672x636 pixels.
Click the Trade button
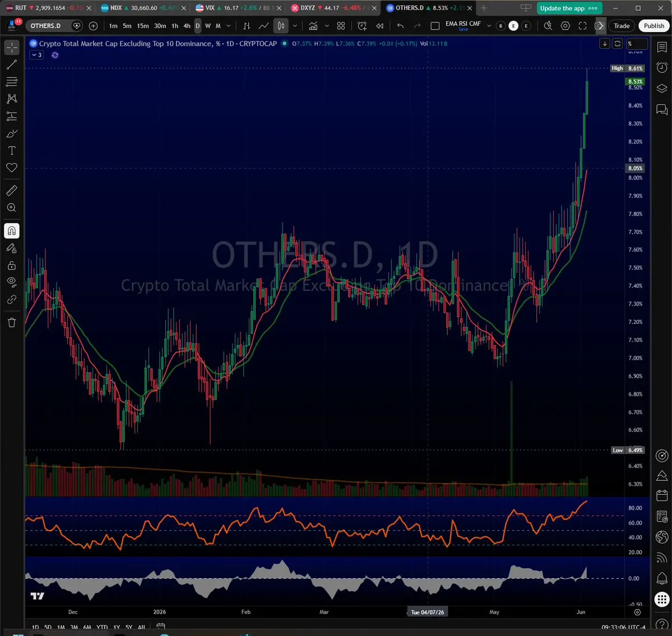(x=622, y=26)
